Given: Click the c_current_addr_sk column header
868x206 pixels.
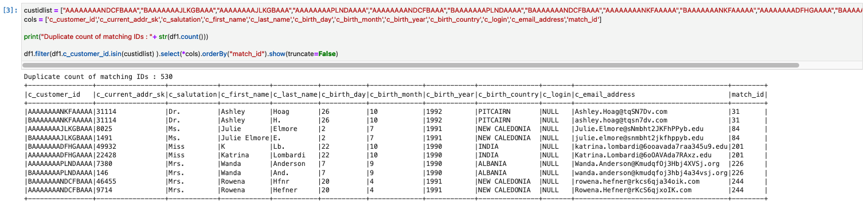Looking at the screenshot, I should pos(130,94).
